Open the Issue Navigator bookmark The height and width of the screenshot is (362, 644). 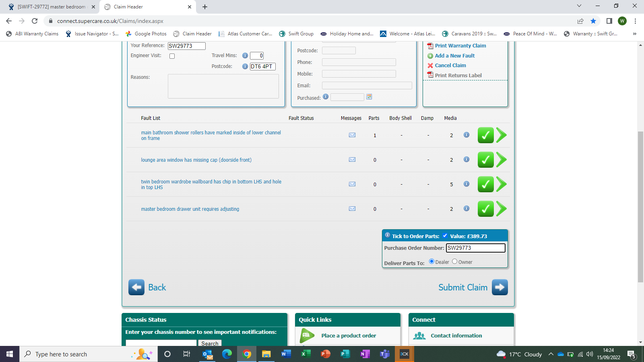tap(92, 34)
